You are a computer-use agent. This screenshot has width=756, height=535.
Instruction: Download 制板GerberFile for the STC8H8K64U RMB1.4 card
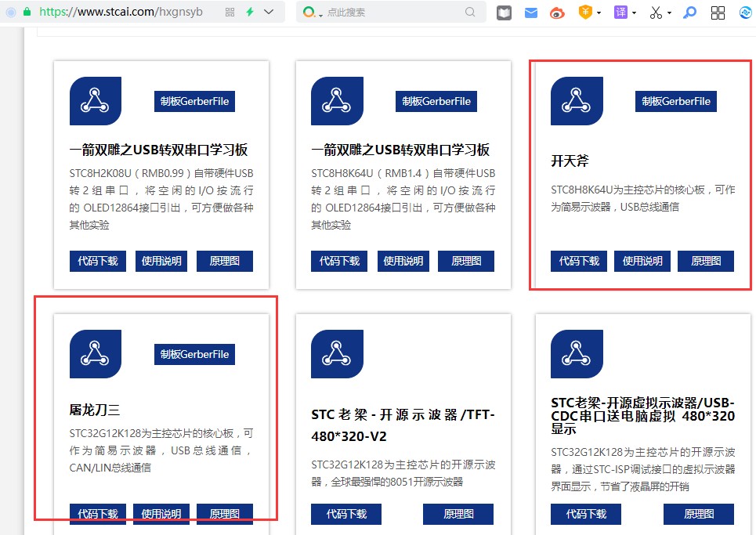click(436, 101)
